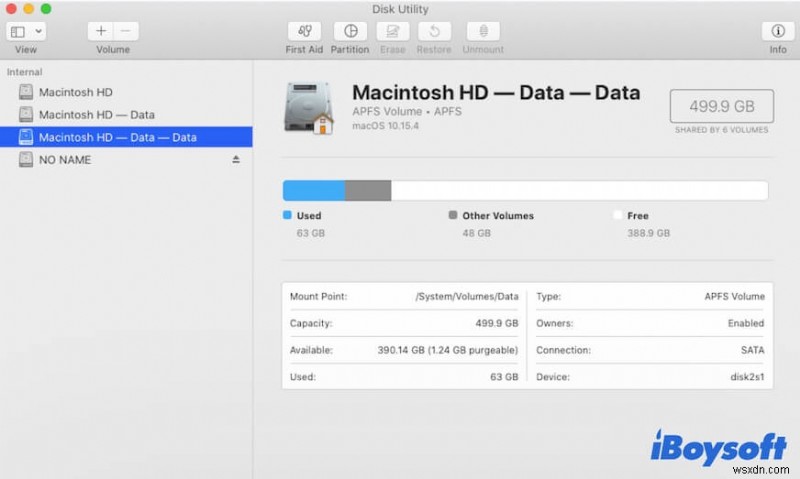Click SHARED BY 6 VOLUMES label
800x479 pixels.
(x=721, y=130)
